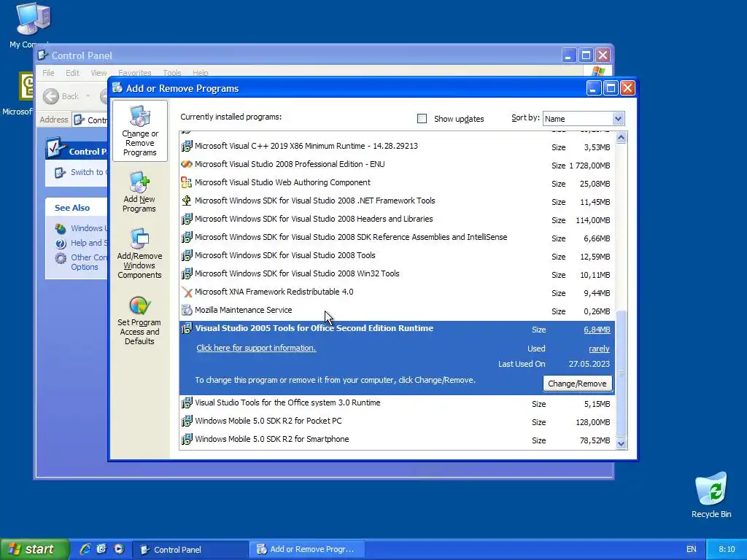
Task: Open the Recycle Bin on the desktop
Action: pos(711,494)
